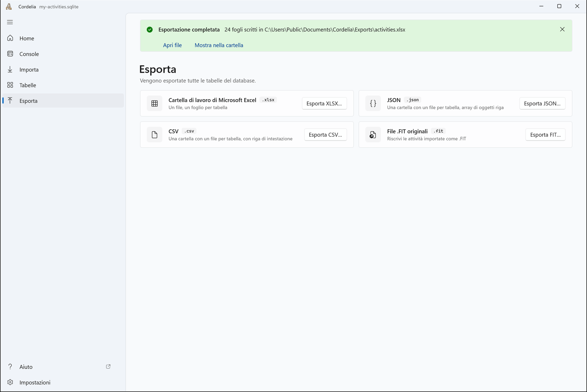Click the external link icon beside Aiuto
The image size is (587, 392).
pyautogui.click(x=108, y=367)
